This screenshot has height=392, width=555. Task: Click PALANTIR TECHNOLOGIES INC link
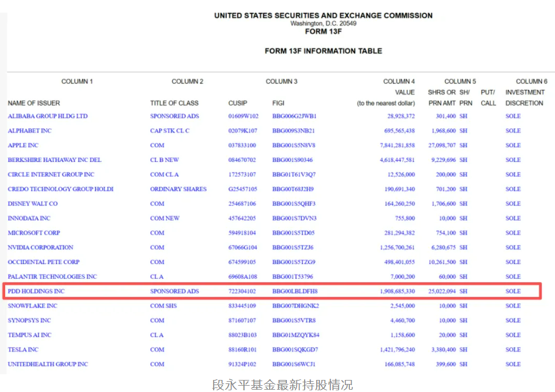tap(52, 276)
